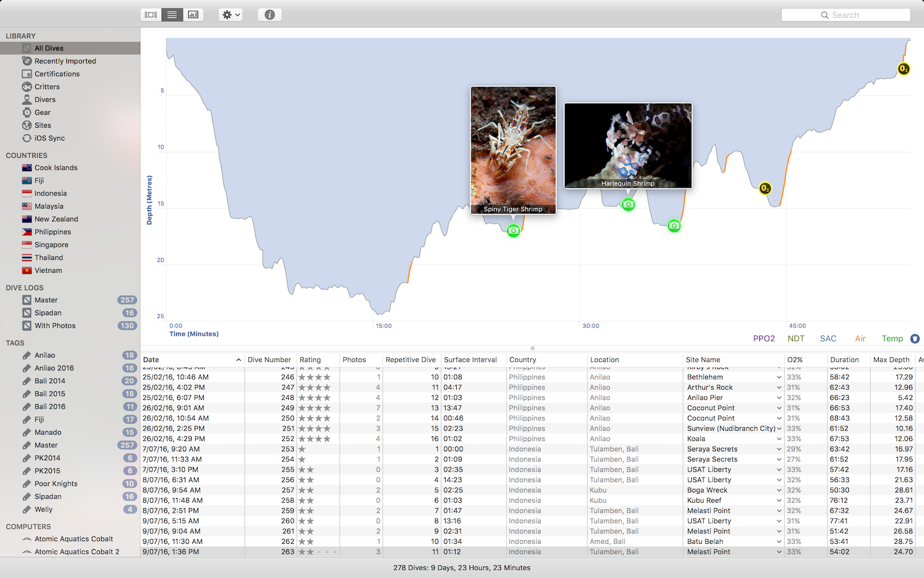Toggle the SAC graph overlay
The image size is (924, 578).
click(x=828, y=339)
